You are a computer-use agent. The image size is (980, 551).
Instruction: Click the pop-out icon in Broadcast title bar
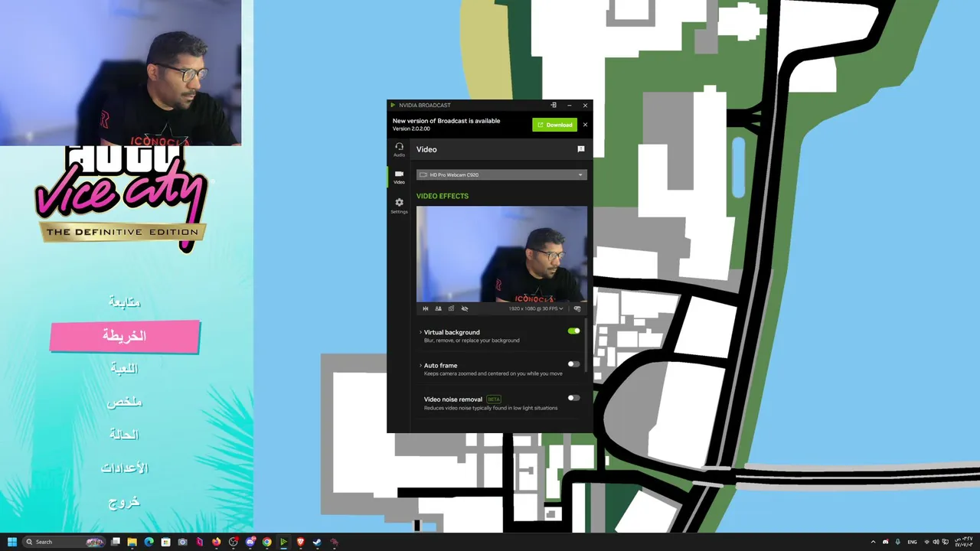pos(554,105)
